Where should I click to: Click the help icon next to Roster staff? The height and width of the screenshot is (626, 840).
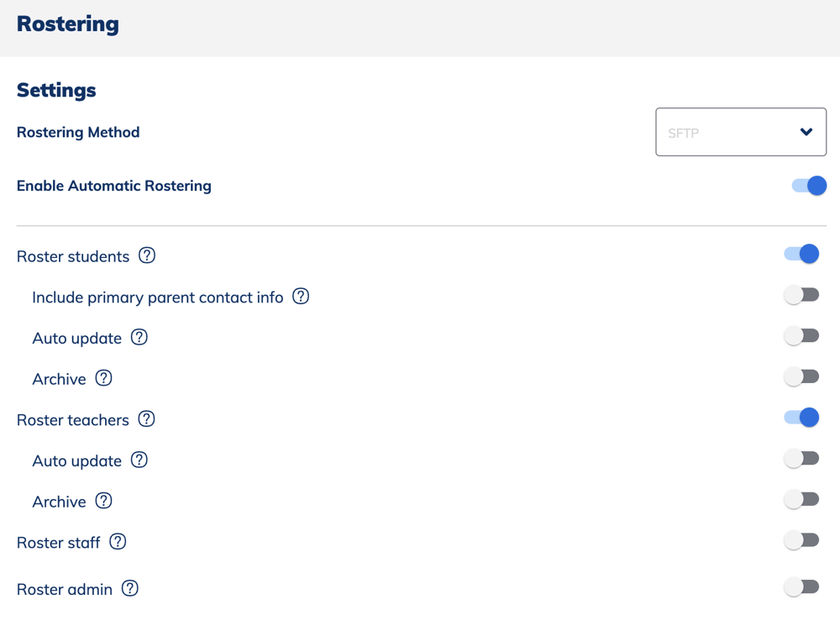(118, 542)
